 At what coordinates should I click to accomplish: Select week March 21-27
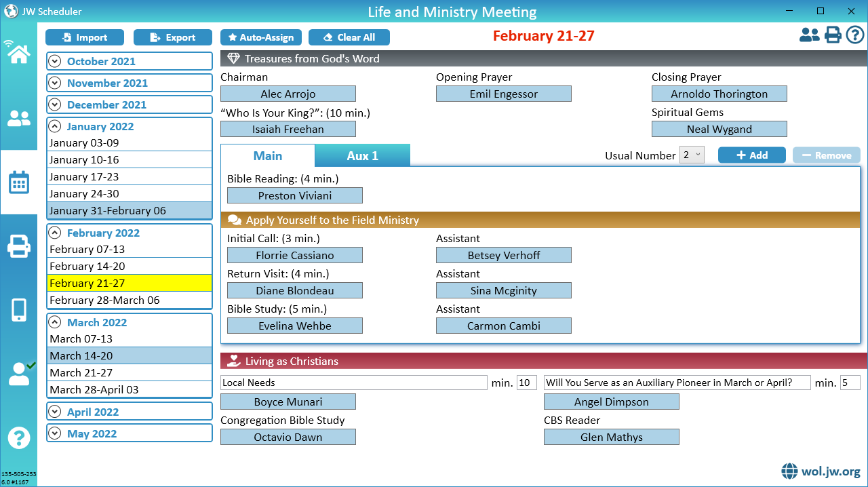coord(130,373)
